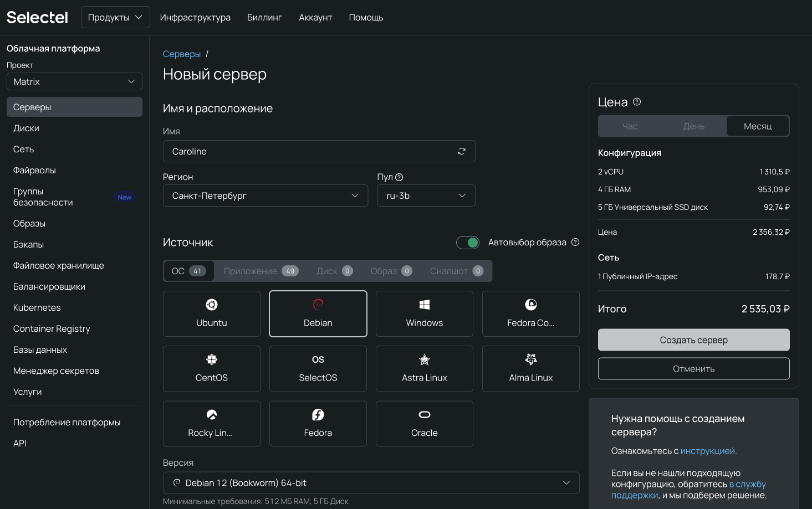Image resolution: width=812 pixels, height=509 pixels.
Task: Select the SelectOS tile
Action: click(318, 369)
